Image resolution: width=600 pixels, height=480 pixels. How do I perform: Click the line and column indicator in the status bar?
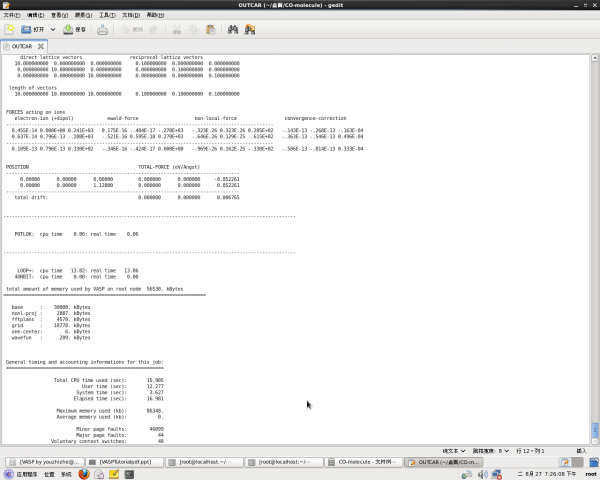coord(530,451)
